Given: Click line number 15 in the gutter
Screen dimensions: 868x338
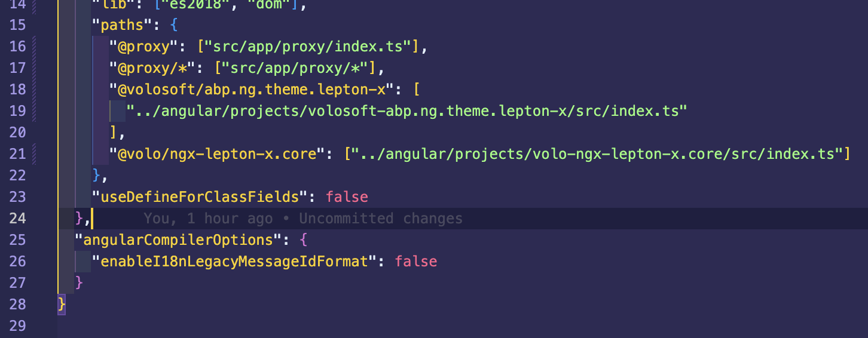Looking at the screenshot, I should [x=18, y=25].
